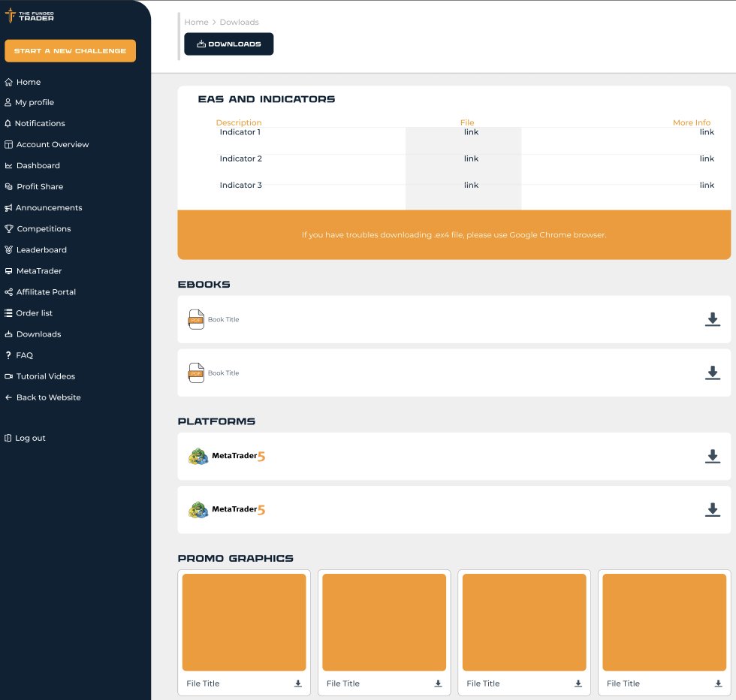The width and height of the screenshot is (736, 700).
Task: Click the Home house icon in sidebar
Action: 8,82
